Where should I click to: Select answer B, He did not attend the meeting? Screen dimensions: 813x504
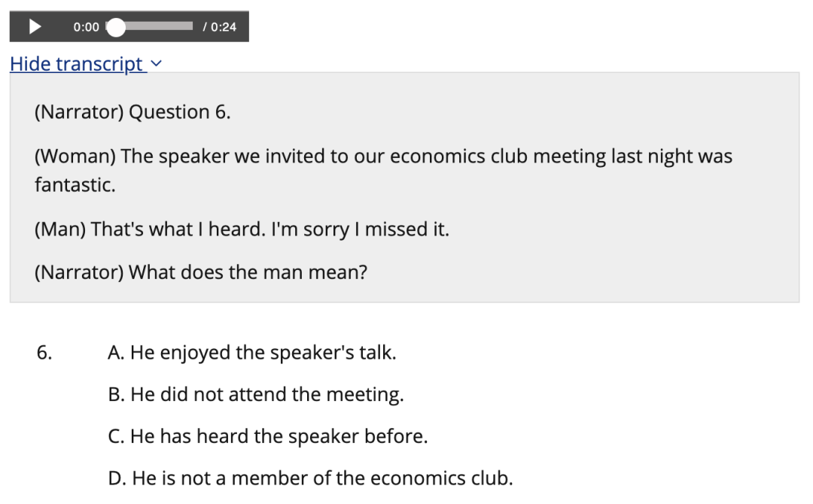pos(256,394)
